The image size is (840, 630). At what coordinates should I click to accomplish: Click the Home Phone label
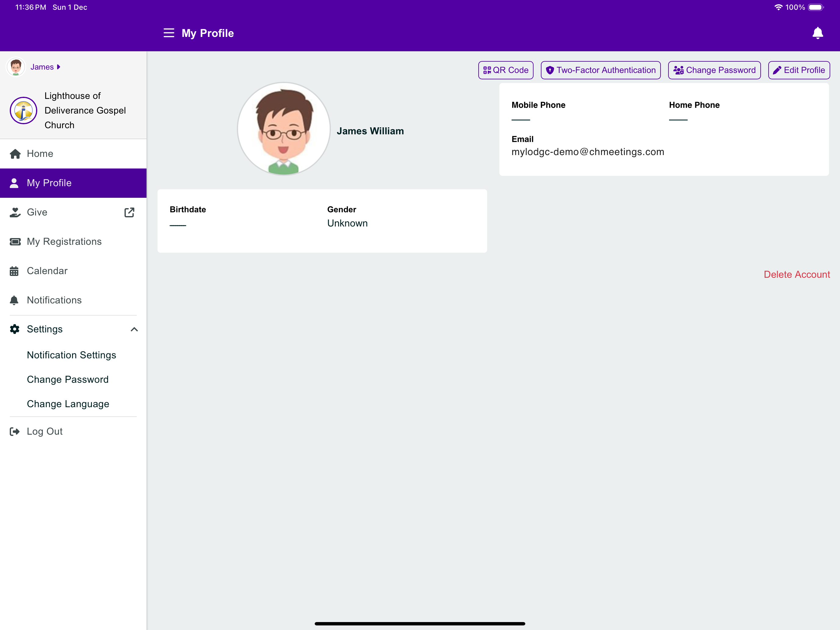(694, 105)
